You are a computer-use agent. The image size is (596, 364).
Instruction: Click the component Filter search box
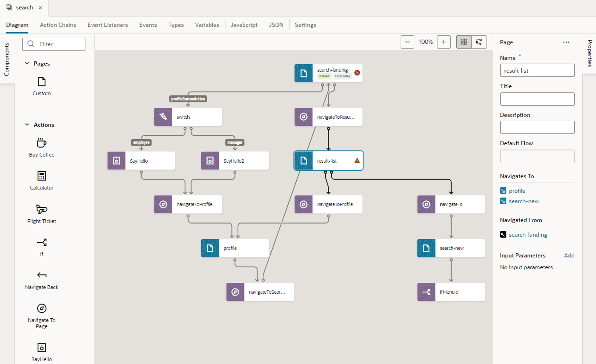[53, 44]
